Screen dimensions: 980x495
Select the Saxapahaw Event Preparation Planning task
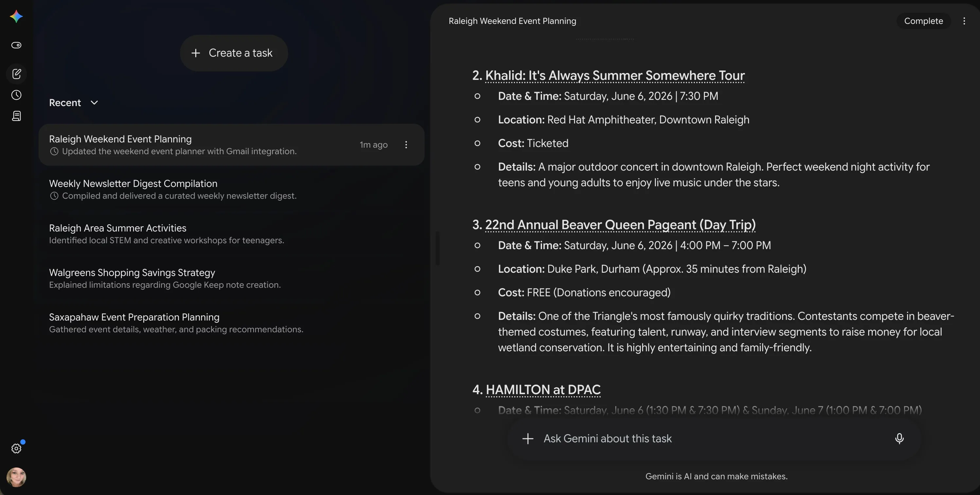[231, 323]
